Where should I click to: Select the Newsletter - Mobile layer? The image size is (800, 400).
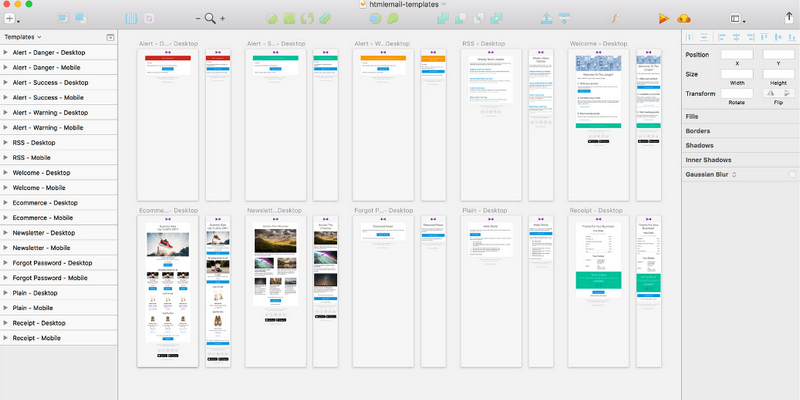coord(41,248)
